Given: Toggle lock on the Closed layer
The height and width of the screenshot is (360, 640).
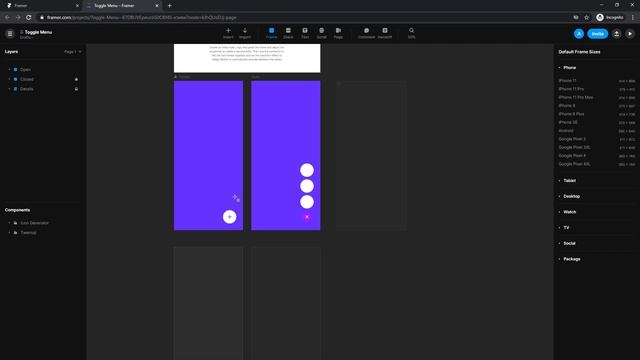Looking at the screenshot, I should tap(76, 79).
